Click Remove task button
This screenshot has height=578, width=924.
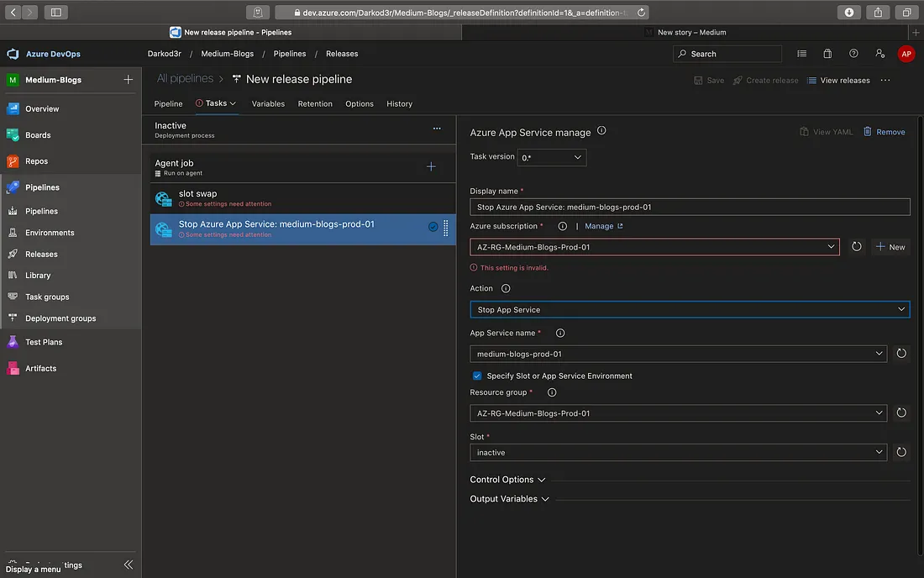coord(884,132)
